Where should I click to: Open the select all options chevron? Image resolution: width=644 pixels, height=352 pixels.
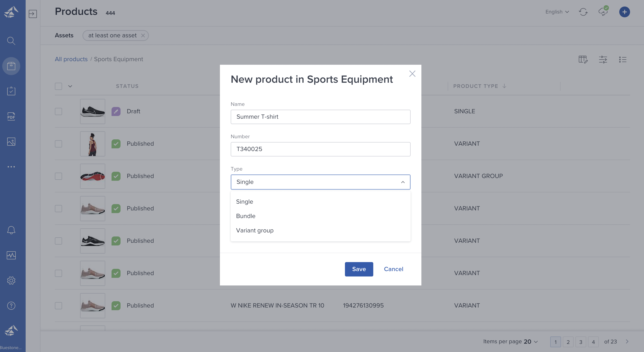click(70, 86)
